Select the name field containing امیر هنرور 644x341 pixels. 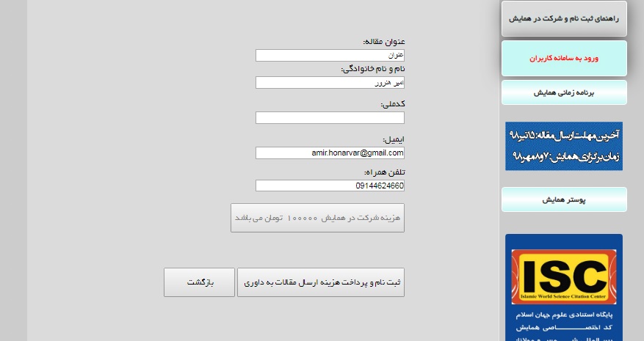click(x=330, y=82)
